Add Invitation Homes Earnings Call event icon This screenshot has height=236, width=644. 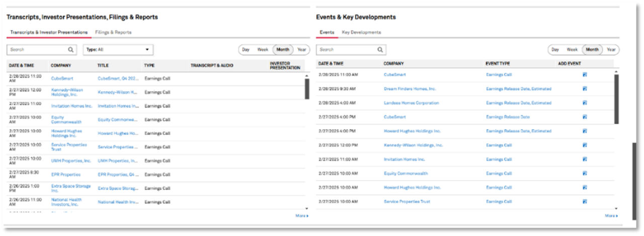click(585, 159)
